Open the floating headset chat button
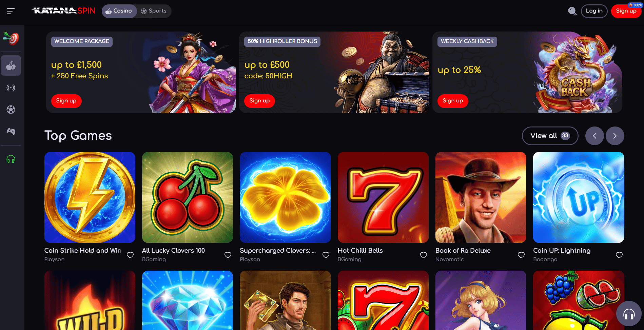The width and height of the screenshot is (644, 330). (x=629, y=314)
